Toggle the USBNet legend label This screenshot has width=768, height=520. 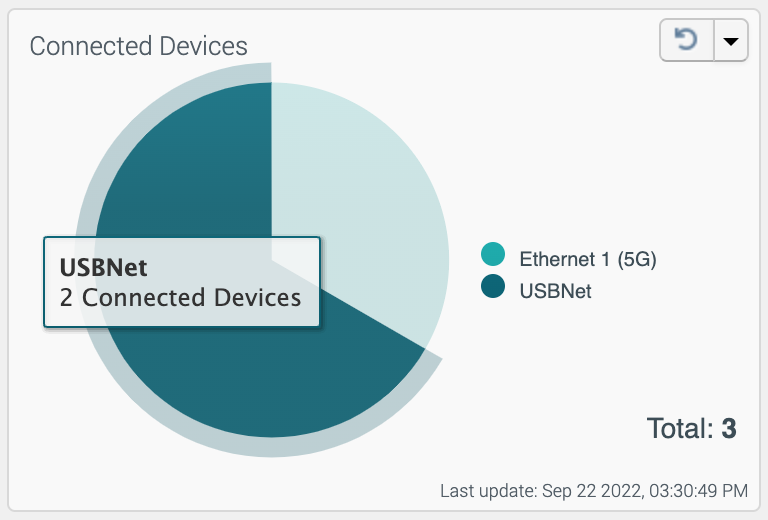point(555,291)
